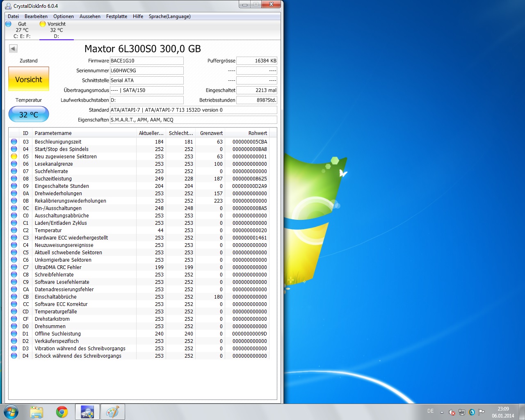Click raw value 00000000D2A9
Viewport: 525px width, 420px height.
point(249,186)
